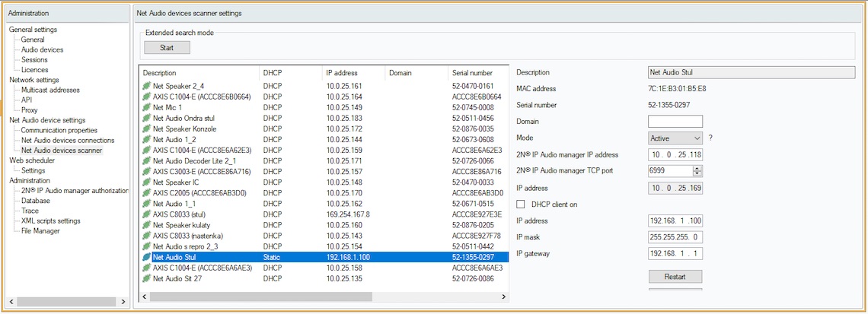Open API under Network settings
This screenshot has width=868, height=314.
pyautogui.click(x=27, y=100)
